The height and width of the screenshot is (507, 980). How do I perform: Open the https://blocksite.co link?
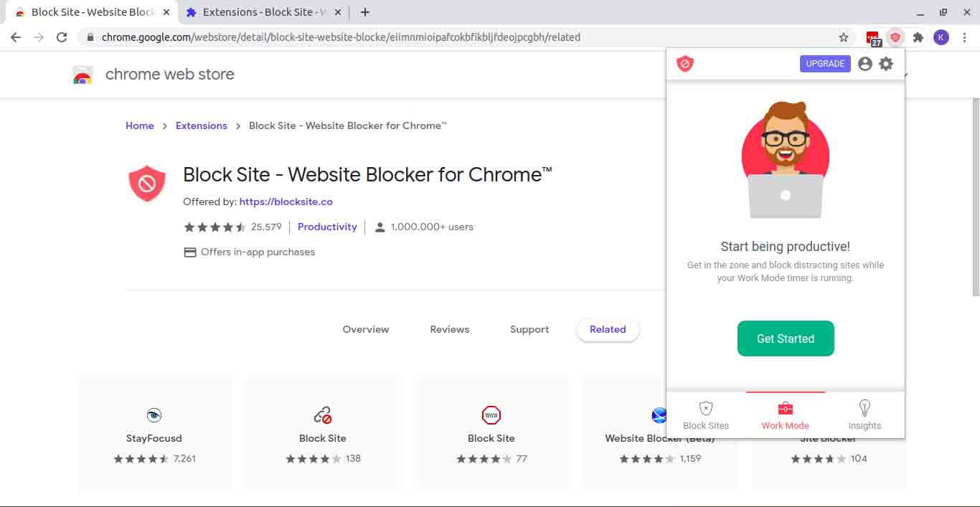286,202
